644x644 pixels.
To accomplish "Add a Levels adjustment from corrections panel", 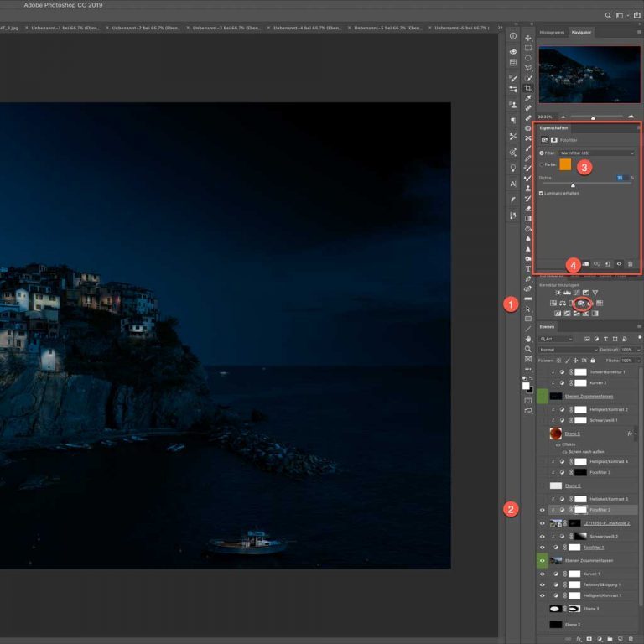I will [567, 293].
